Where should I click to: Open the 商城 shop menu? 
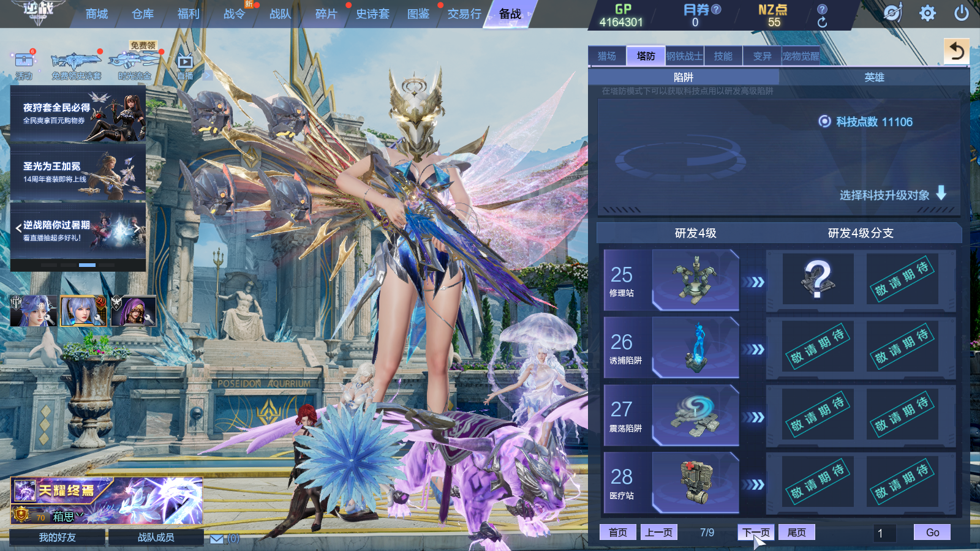click(x=97, y=14)
